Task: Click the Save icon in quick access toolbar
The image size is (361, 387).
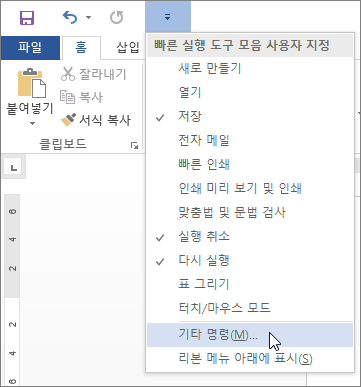Action: 27,17
